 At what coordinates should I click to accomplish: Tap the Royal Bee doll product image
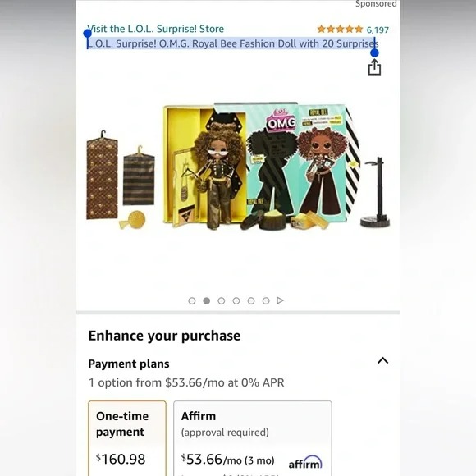pyautogui.click(x=238, y=167)
